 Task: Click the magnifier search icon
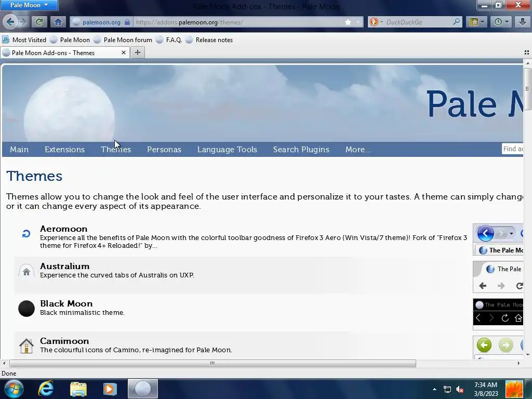[457, 22]
